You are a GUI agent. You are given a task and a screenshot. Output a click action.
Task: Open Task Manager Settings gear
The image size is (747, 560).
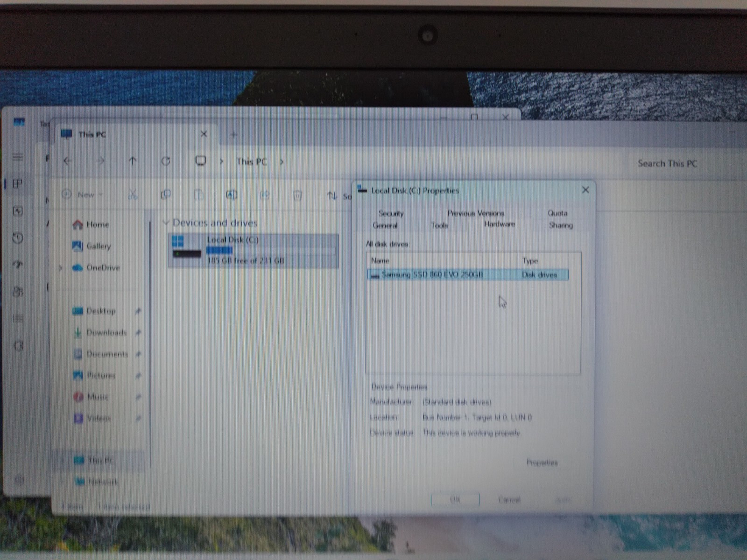(19, 479)
